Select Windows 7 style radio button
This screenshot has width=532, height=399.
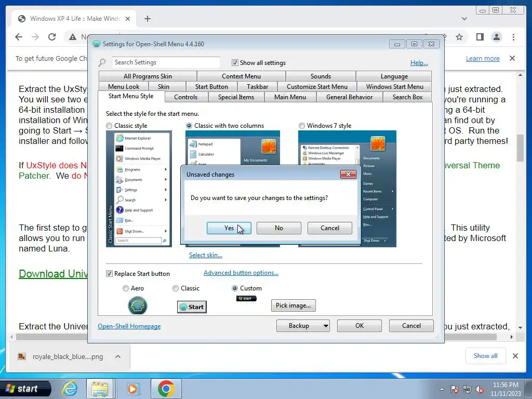(302, 126)
